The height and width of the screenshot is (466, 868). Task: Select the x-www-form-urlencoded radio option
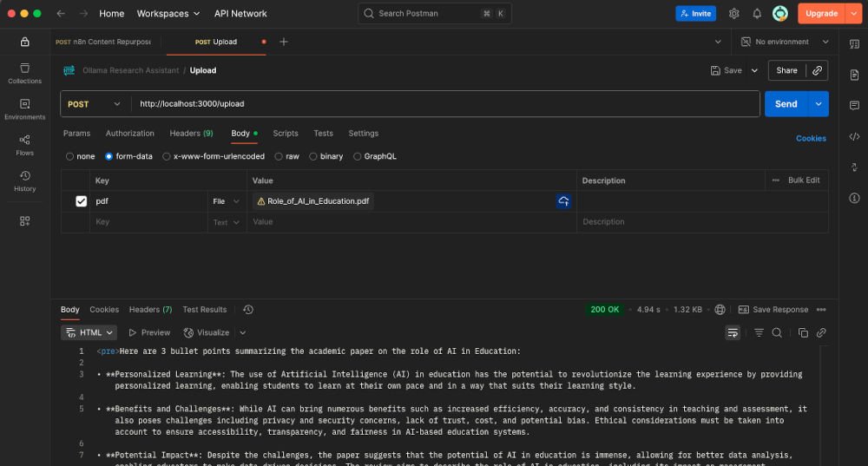[167, 157]
